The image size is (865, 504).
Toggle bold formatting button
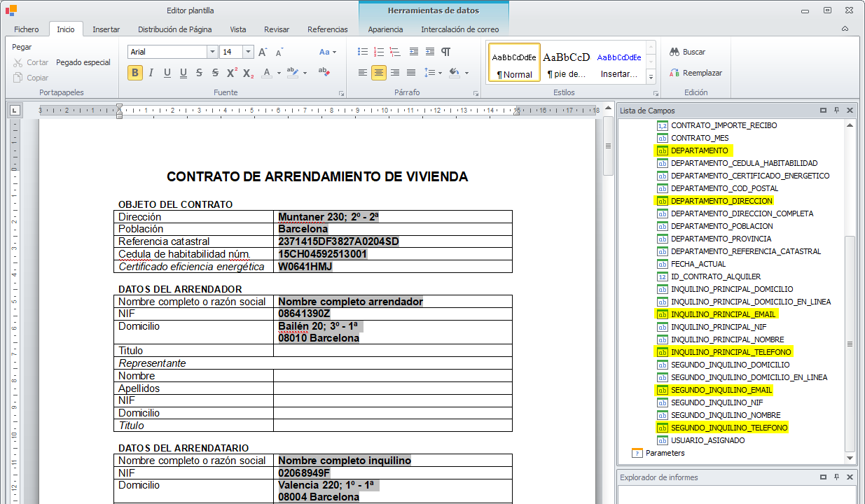point(135,73)
